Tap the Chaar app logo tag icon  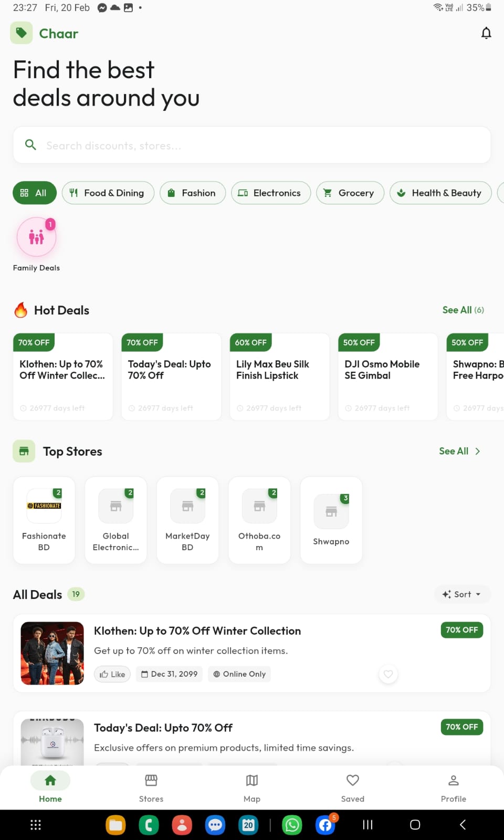point(22,33)
